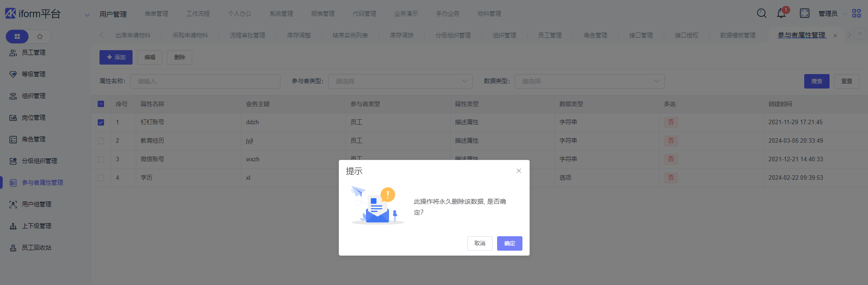Screen dimensions: 868x285
Task: Toggle fullscreen mode icon
Action: click(805, 14)
